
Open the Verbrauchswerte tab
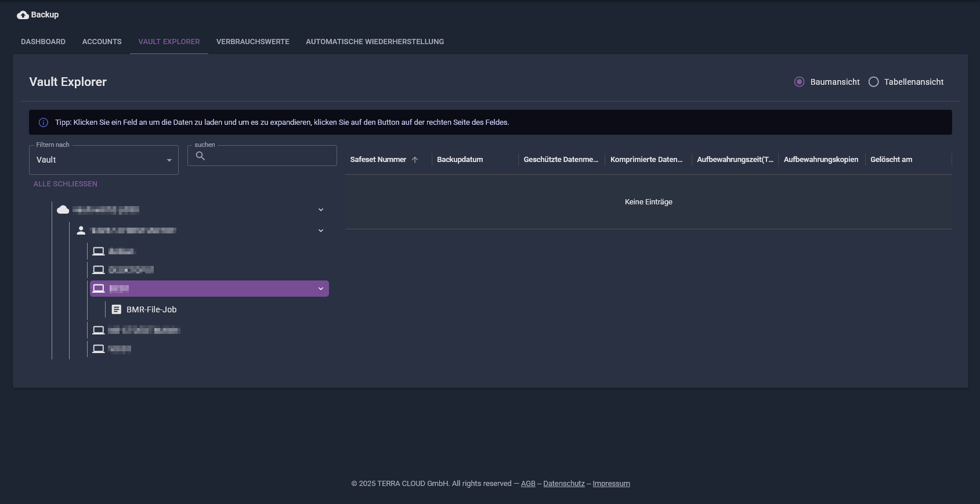point(252,42)
